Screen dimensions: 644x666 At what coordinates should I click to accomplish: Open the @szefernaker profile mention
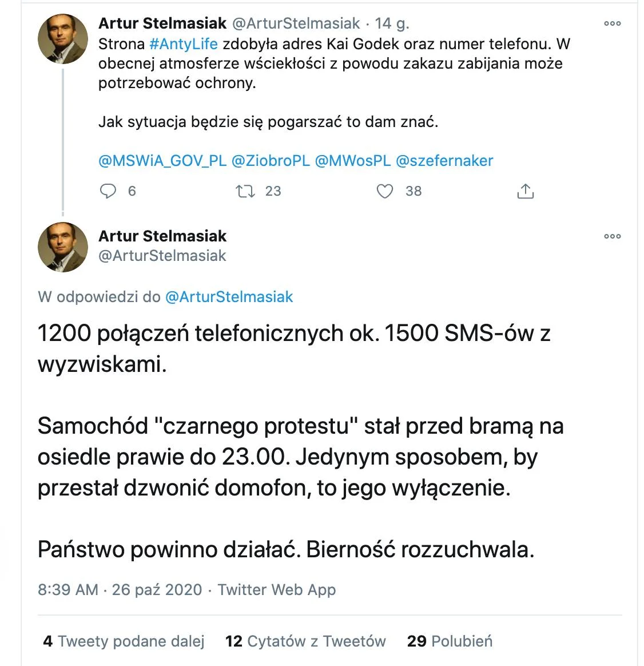(444, 161)
